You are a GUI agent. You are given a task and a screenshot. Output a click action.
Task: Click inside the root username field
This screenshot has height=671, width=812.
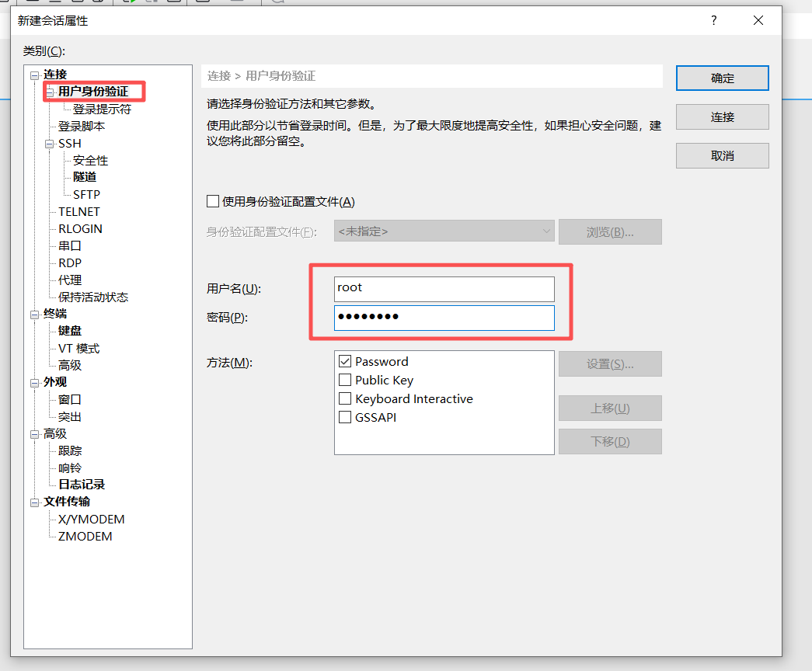(x=444, y=288)
